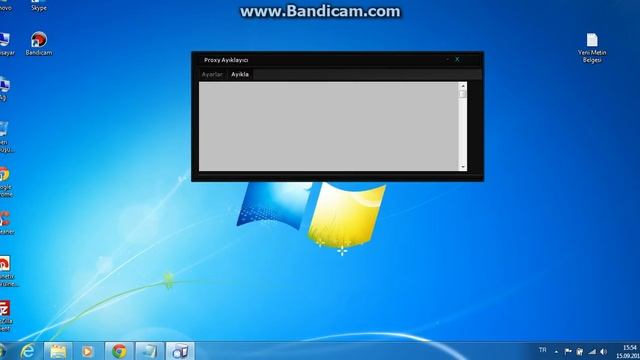Viewport: 640px width, 360px height.
Task: Open Windows Media Player from taskbar
Action: tap(87, 351)
